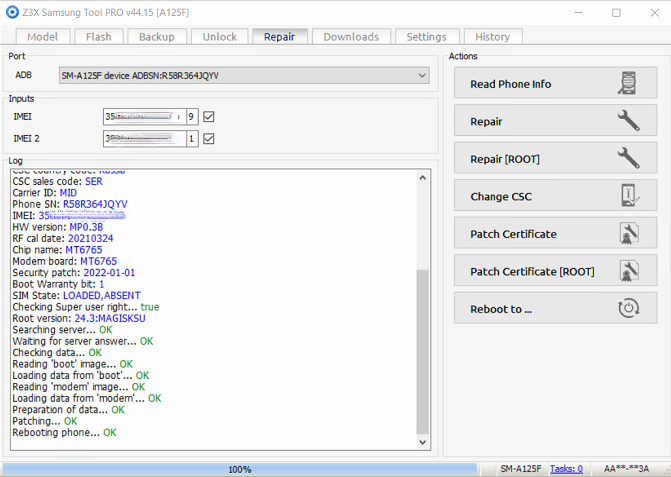
Task: Click the phone info icon beside Read Phone Info
Action: pyautogui.click(x=628, y=84)
